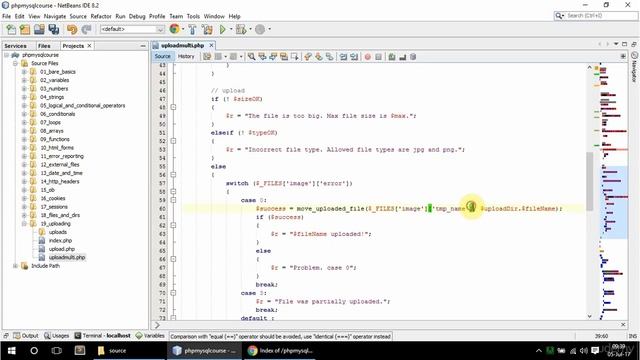Image resolution: width=640 pixels, height=360 pixels.
Task: Click the Redo arrow icon
Action: coord(86,29)
